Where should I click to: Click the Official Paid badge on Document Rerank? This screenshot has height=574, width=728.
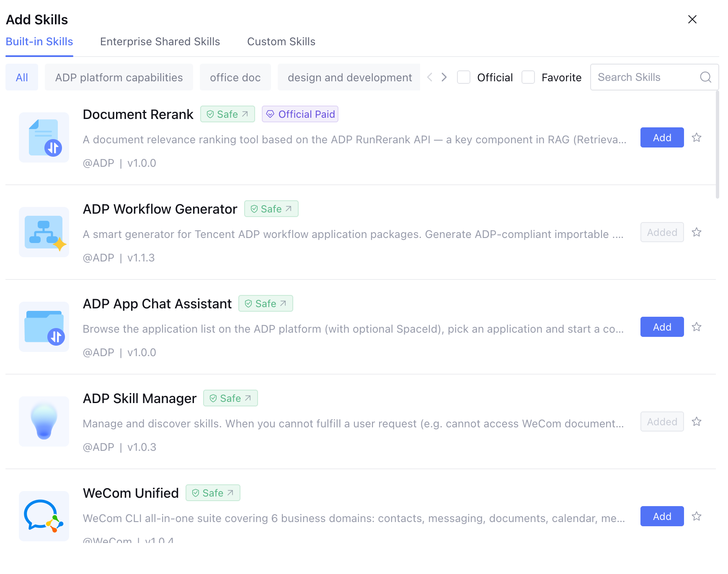click(x=300, y=114)
